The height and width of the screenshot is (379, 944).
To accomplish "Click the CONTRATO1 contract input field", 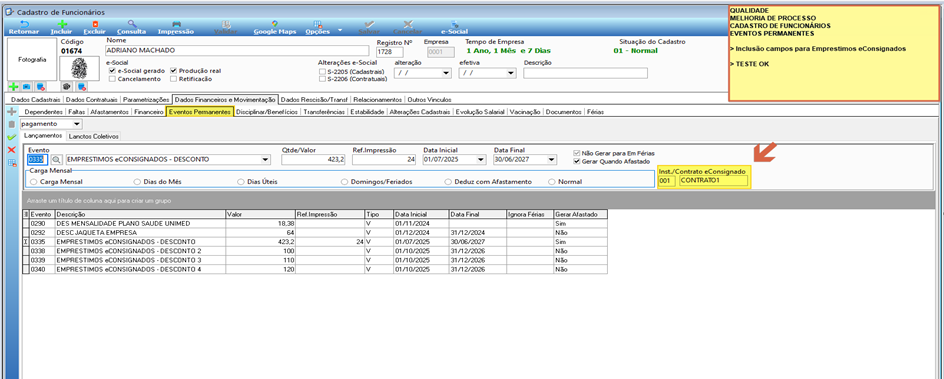I will (713, 181).
